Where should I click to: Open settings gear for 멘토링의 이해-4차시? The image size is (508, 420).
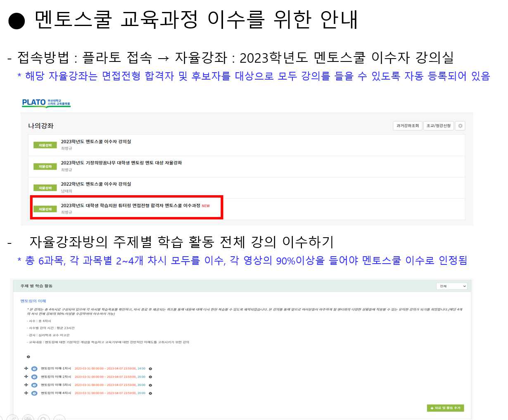point(150,394)
